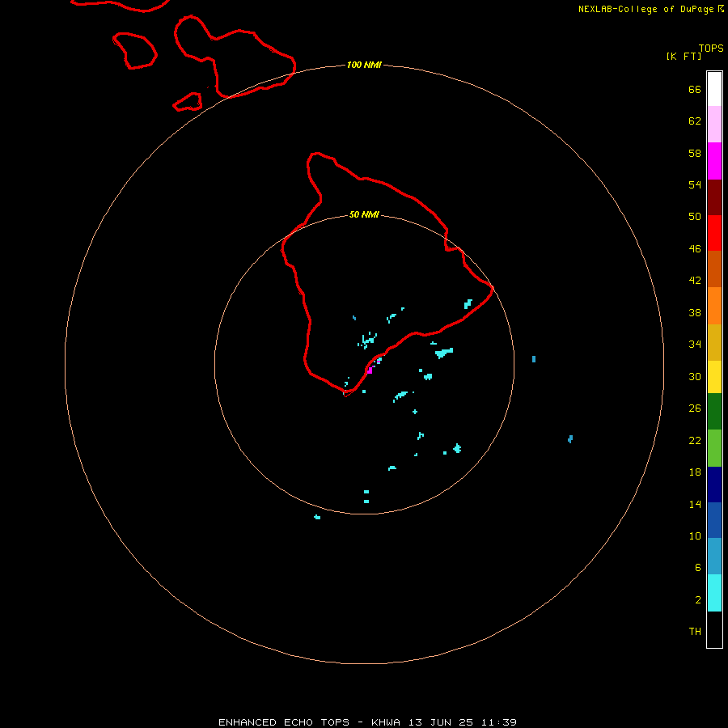Click the legend value "54"

[695, 184]
